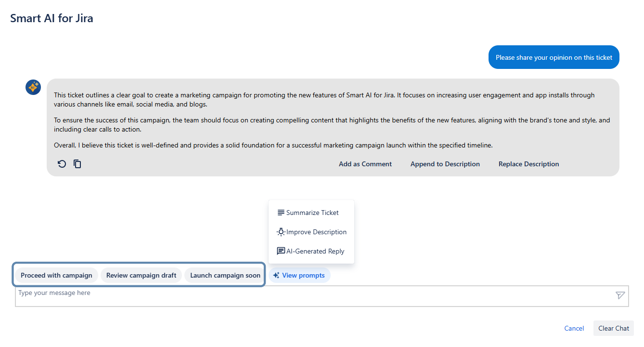Click the Smart AI for Jira heading
The height and width of the screenshot is (347, 644).
pyautogui.click(x=52, y=18)
